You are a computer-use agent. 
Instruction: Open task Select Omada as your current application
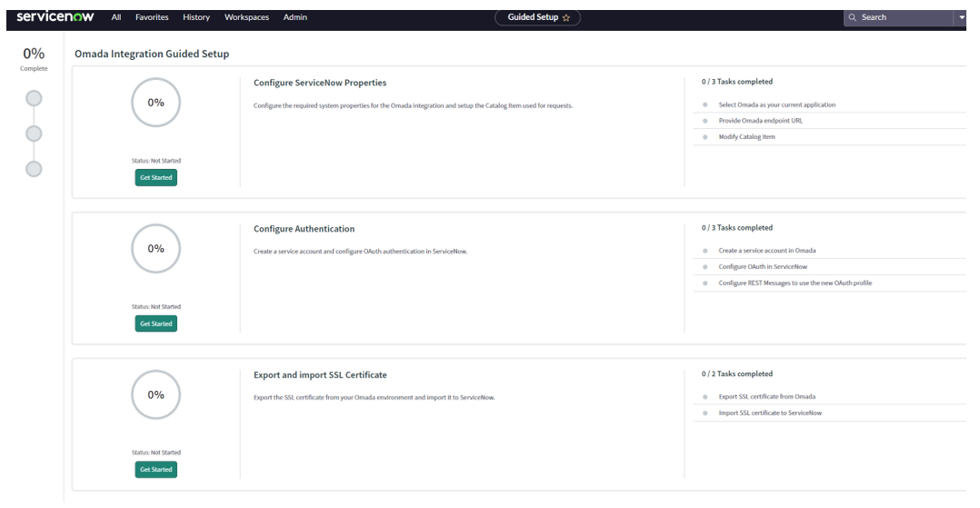tap(777, 105)
